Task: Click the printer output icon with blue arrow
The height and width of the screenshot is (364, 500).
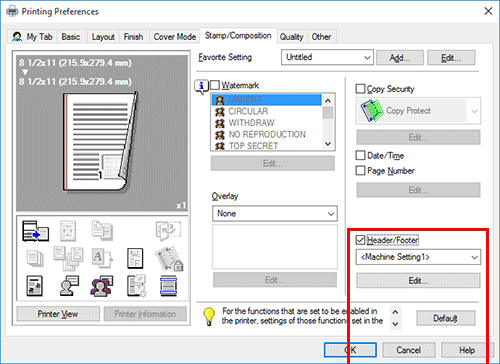Action: pyautogui.click(x=35, y=231)
